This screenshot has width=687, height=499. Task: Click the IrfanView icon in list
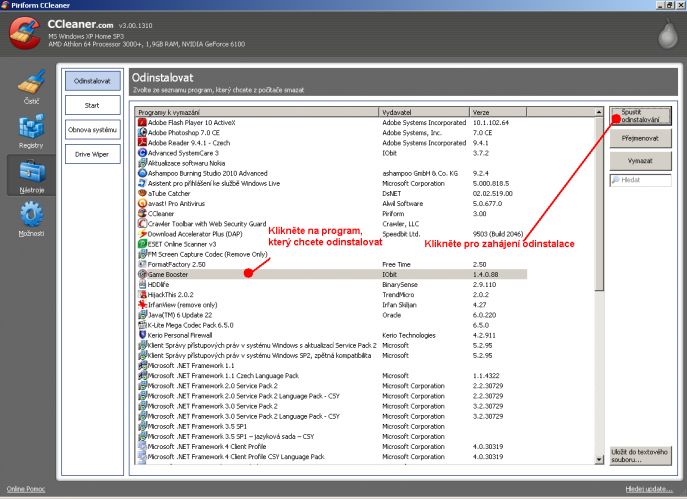point(142,304)
